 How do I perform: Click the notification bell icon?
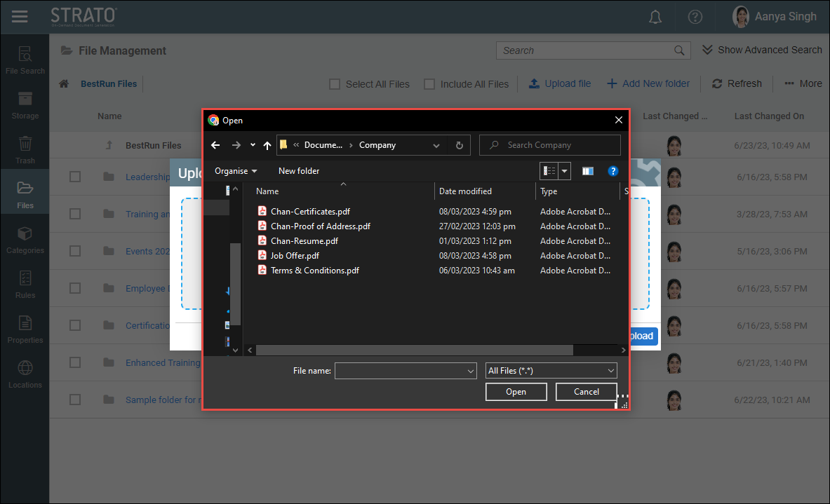click(x=655, y=17)
